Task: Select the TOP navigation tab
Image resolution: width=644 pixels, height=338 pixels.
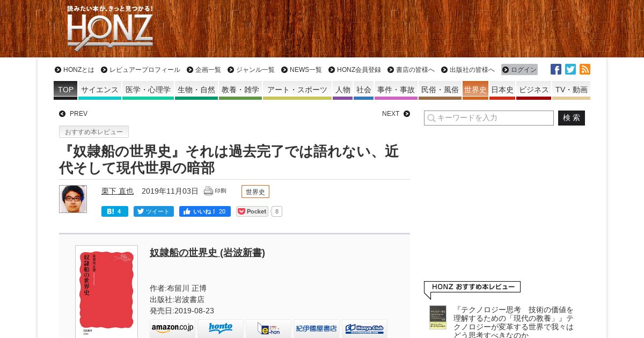Action: click(65, 90)
